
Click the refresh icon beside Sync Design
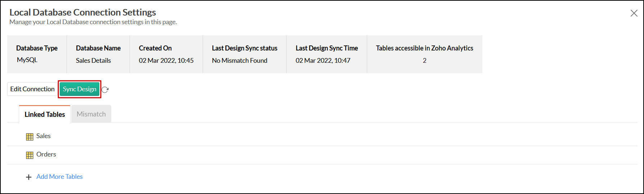pyautogui.click(x=105, y=90)
